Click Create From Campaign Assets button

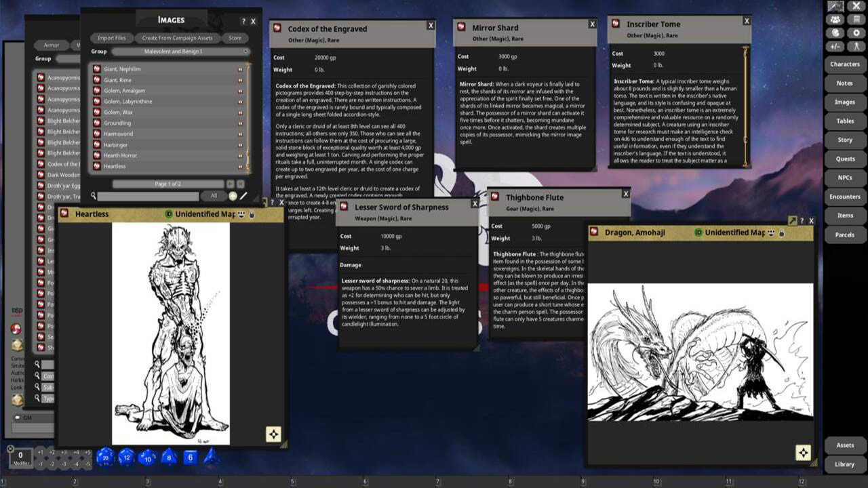tap(177, 38)
